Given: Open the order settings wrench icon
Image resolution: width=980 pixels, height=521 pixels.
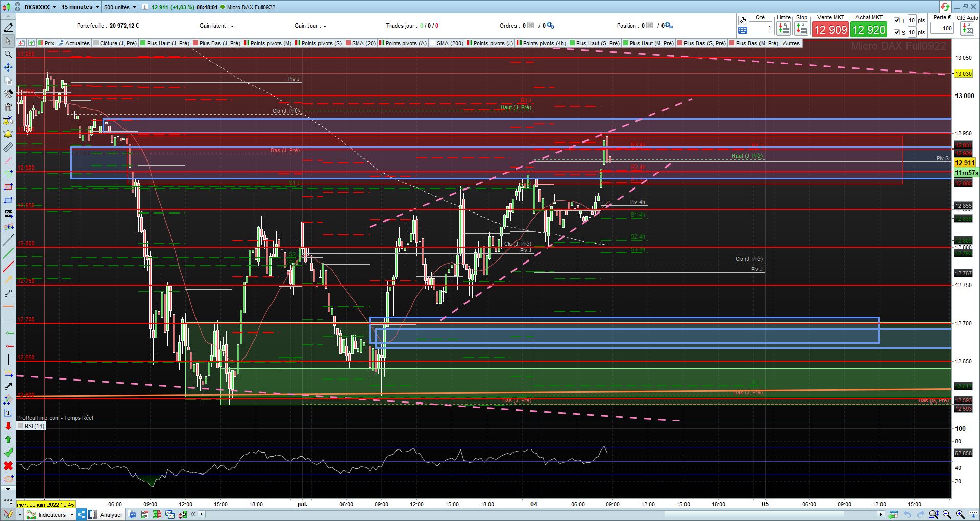Looking at the screenshot, I should [x=743, y=20].
